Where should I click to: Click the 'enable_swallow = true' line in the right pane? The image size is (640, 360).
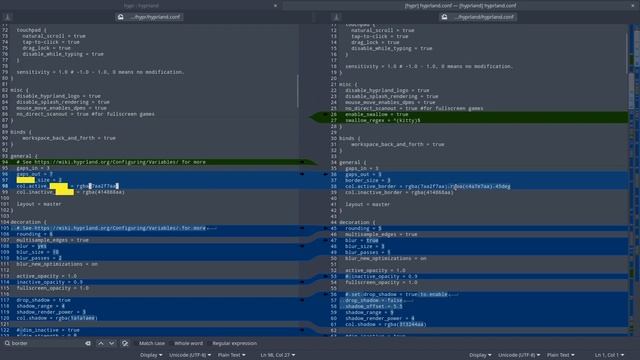pos(376,115)
